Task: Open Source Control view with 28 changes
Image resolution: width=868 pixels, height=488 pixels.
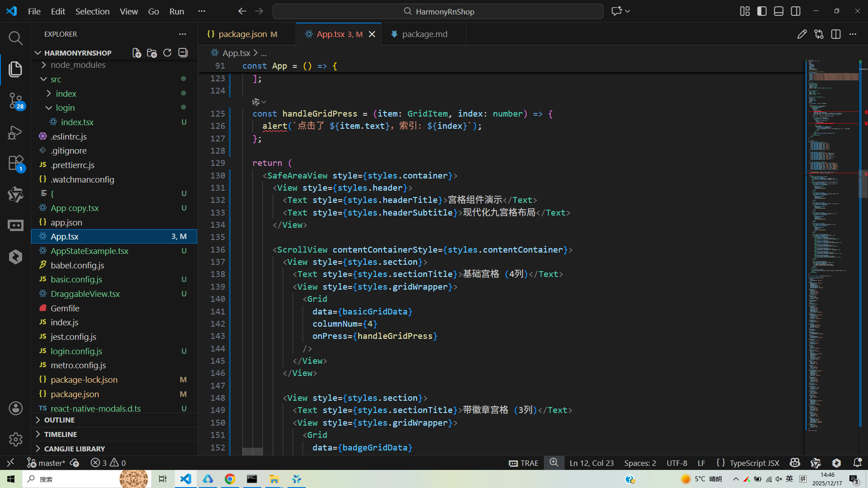Action: [x=15, y=100]
